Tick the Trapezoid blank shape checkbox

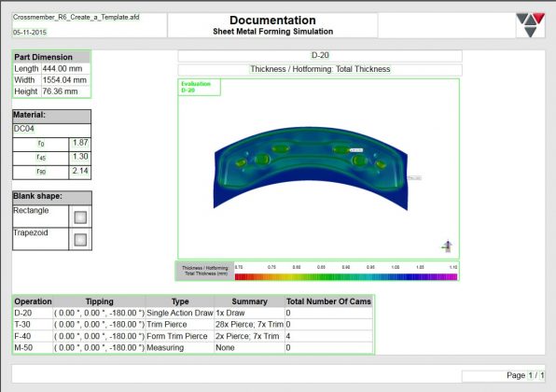point(80,240)
